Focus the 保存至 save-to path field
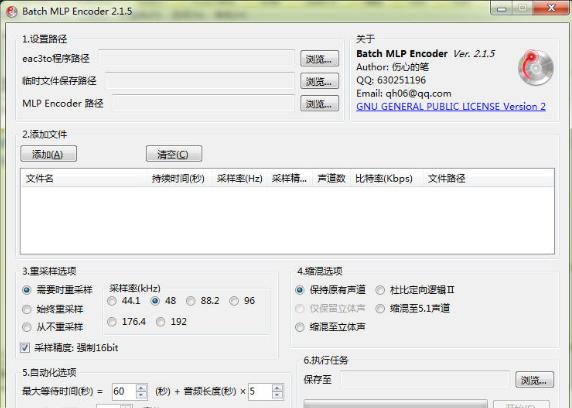 [425, 380]
